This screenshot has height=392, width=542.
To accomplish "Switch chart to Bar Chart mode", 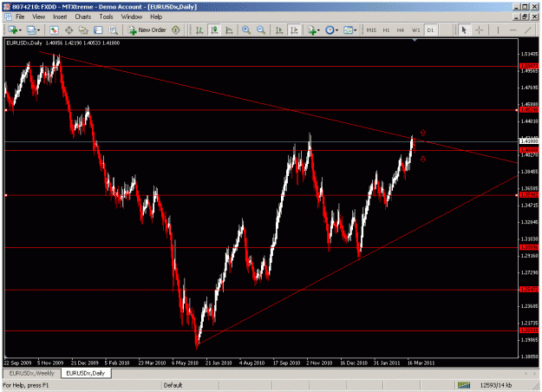I will (199, 30).
